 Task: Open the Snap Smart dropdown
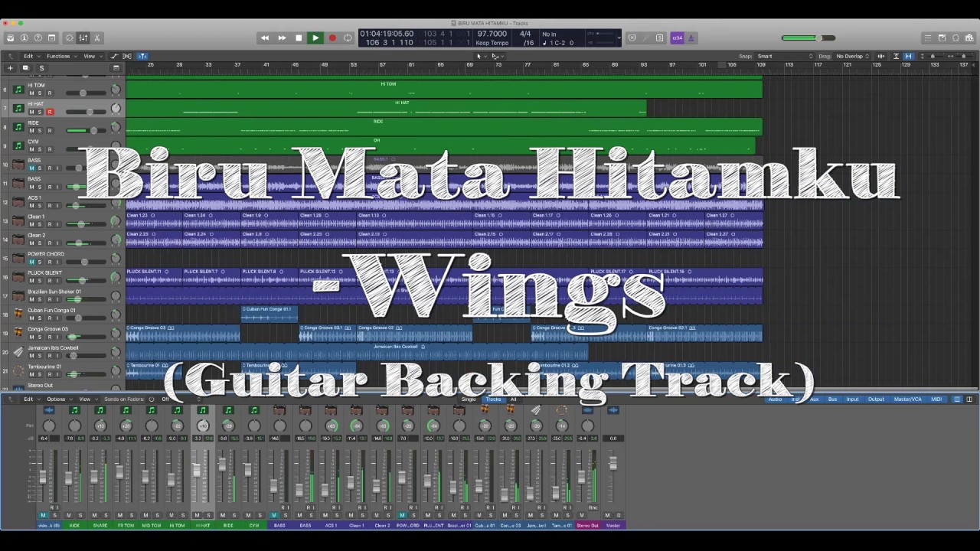[x=785, y=56]
